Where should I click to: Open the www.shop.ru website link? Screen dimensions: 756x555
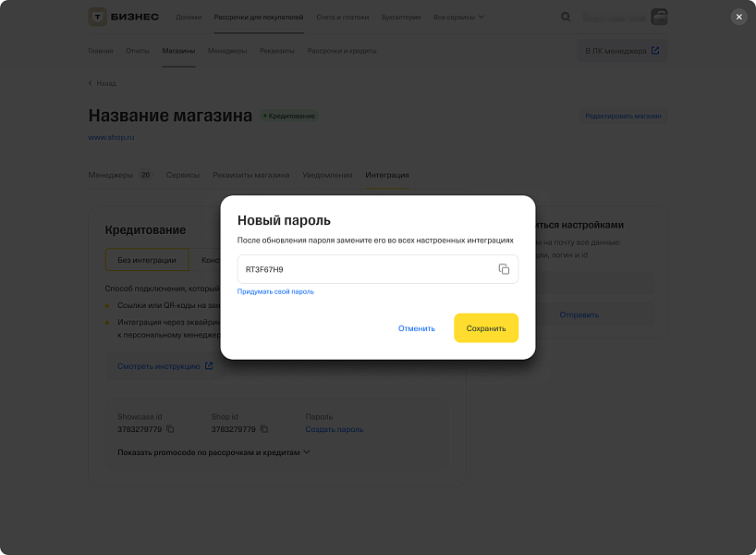(110, 136)
